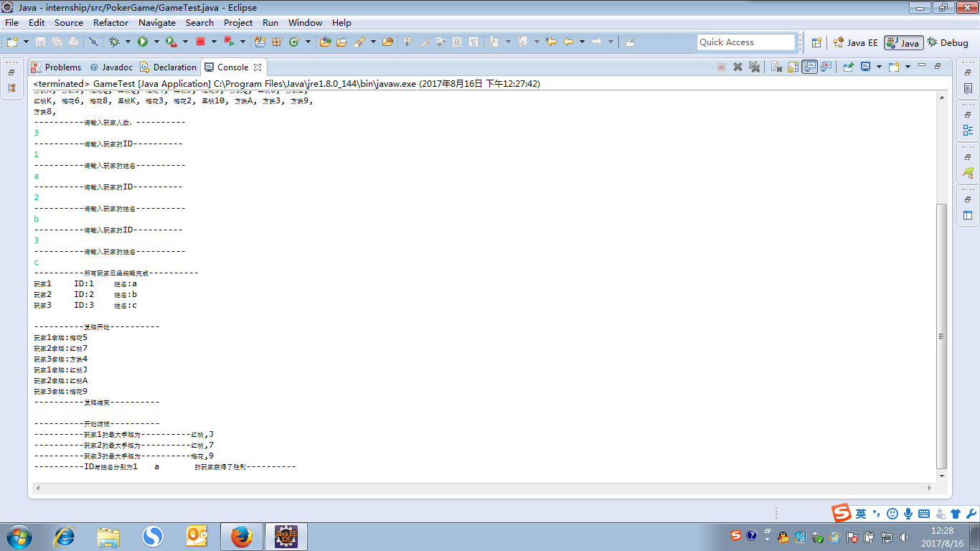Open the File menu
The width and height of the screenshot is (980, 551).
pos(11,22)
